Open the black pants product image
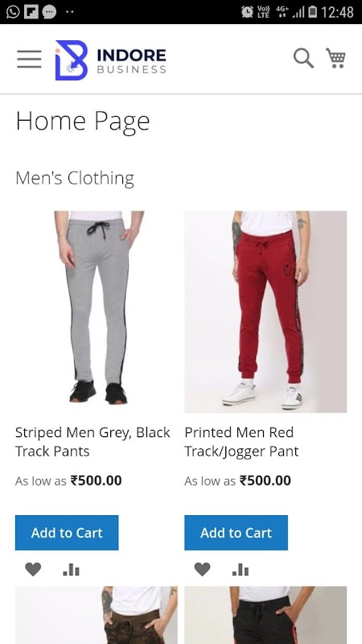Image resolution: width=362 pixels, height=644 pixels. pos(265,615)
